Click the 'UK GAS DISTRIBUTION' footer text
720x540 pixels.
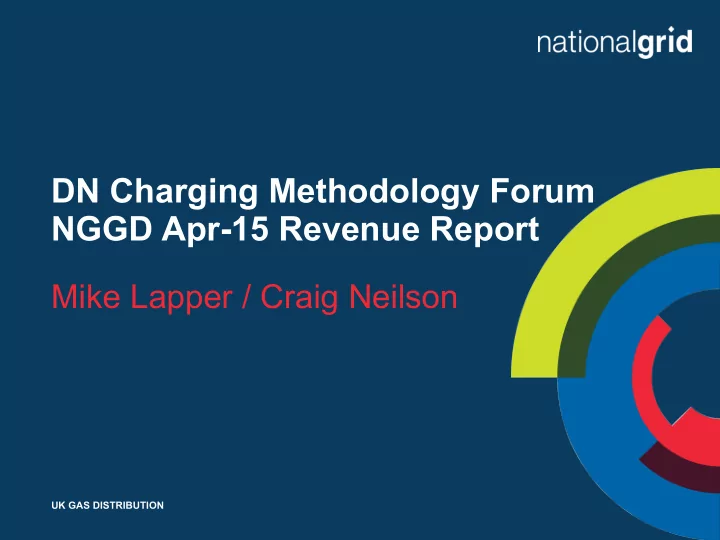coord(107,505)
